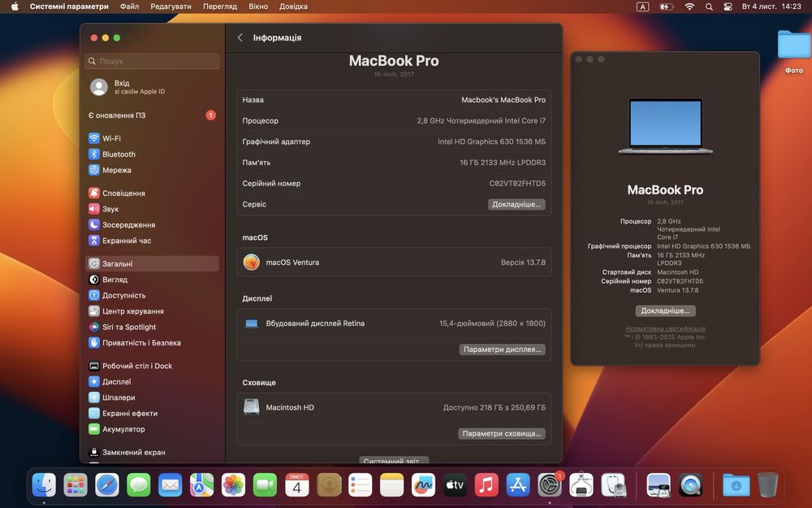Screen dimensions: 812x508
Task: Click the Пошук search field
Action: (153, 61)
